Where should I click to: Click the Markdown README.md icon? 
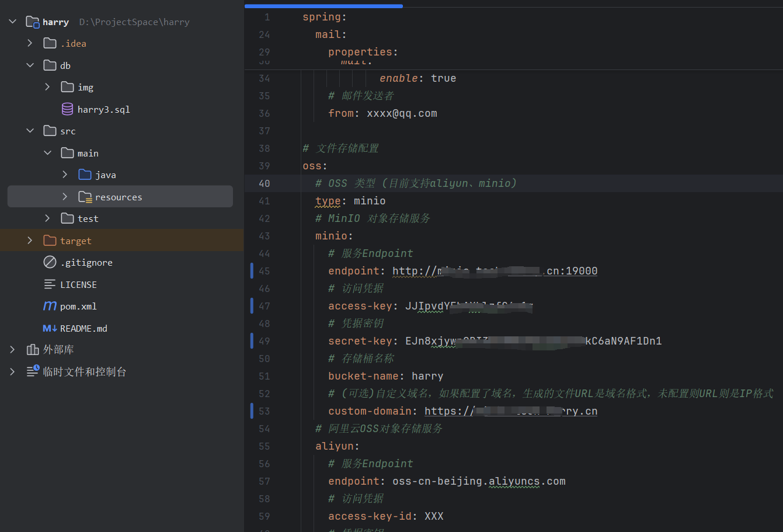[x=50, y=328]
